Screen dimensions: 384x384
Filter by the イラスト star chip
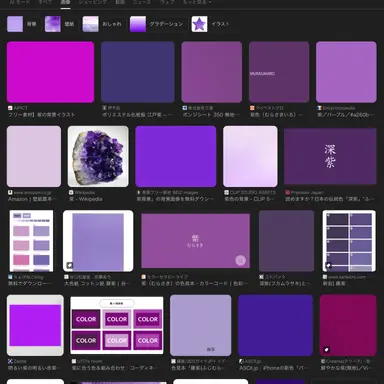point(211,24)
